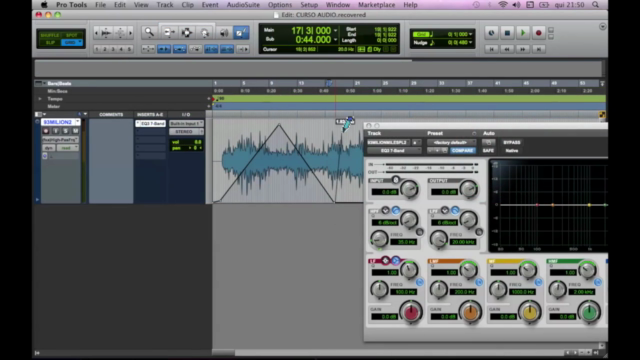
Task: Toggle the transport Online button
Action: coord(491,33)
